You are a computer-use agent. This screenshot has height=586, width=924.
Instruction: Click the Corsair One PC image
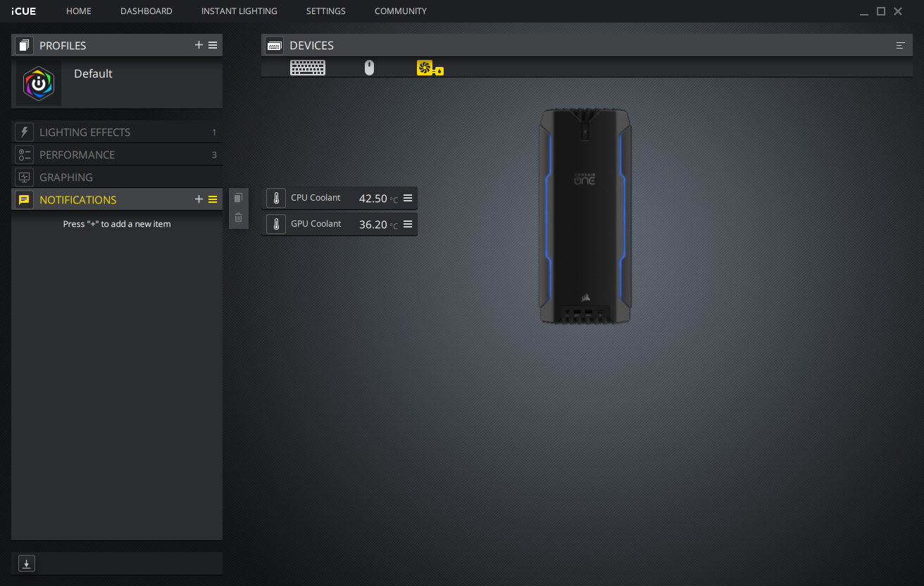click(586, 215)
